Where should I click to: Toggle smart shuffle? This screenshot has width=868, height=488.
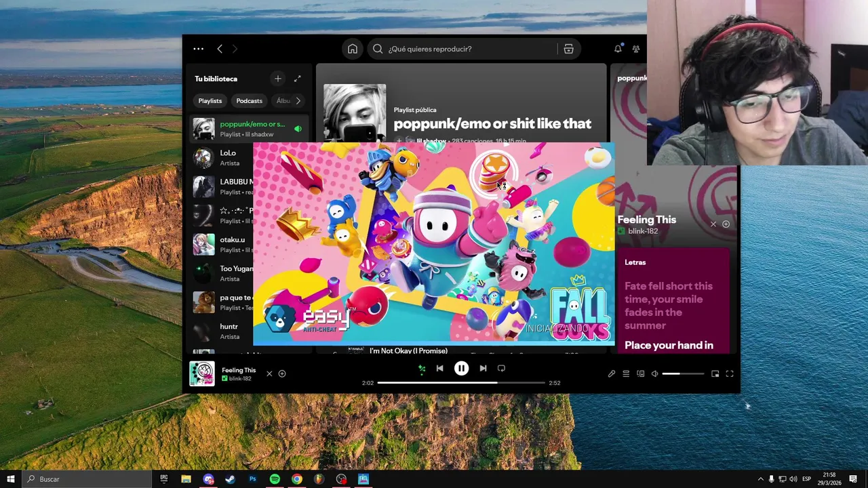[422, 369]
